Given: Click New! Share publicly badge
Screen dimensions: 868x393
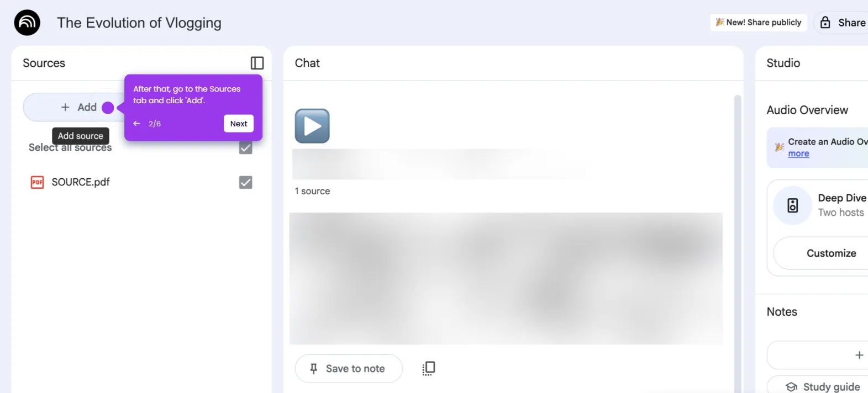Looking at the screenshot, I should (x=759, y=22).
